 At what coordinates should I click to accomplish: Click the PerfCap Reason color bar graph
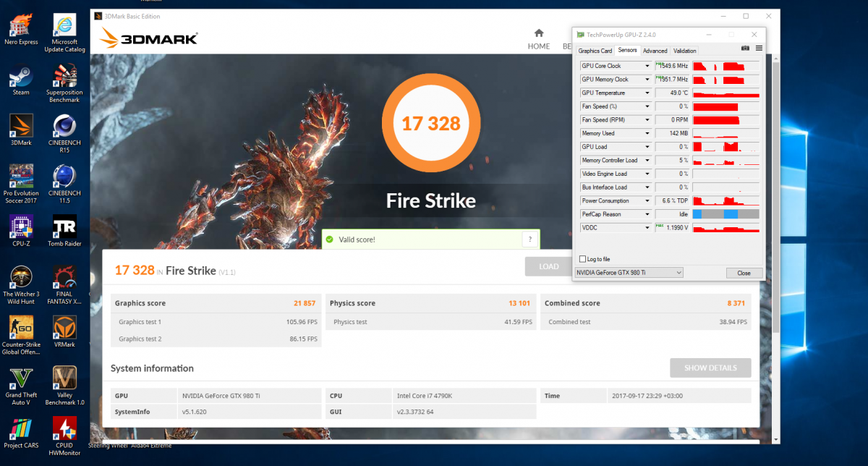(726, 214)
